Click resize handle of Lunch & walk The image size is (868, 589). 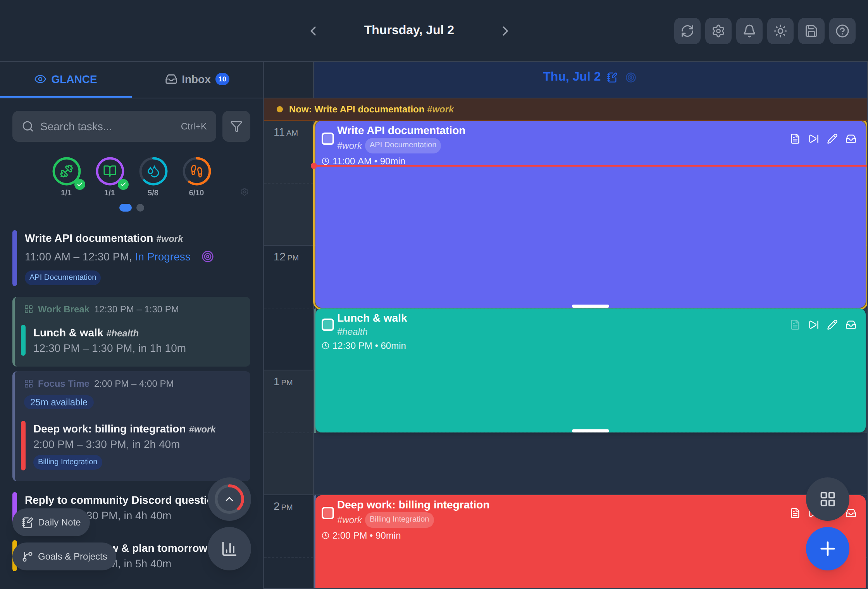coord(591,431)
